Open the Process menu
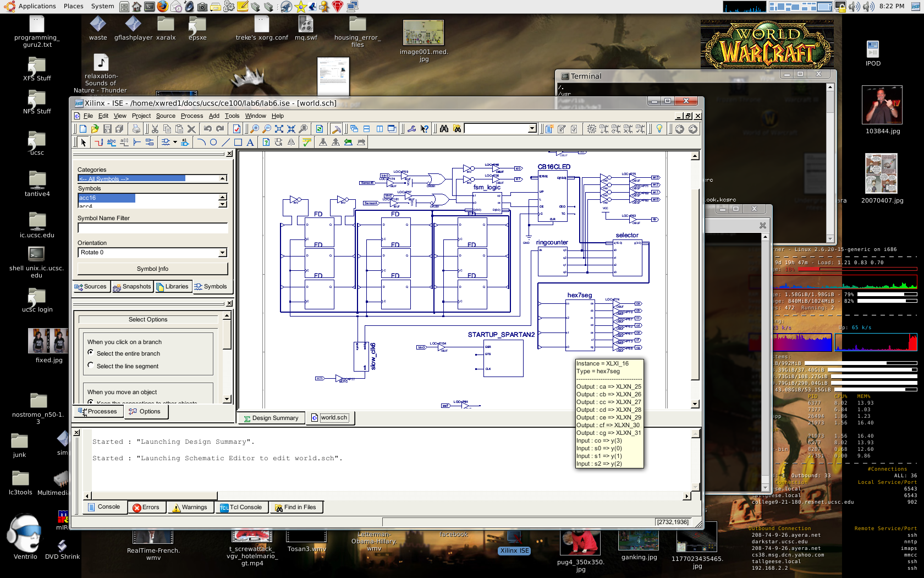The height and width of the screenshot is (578, 924). pos(192,116)
